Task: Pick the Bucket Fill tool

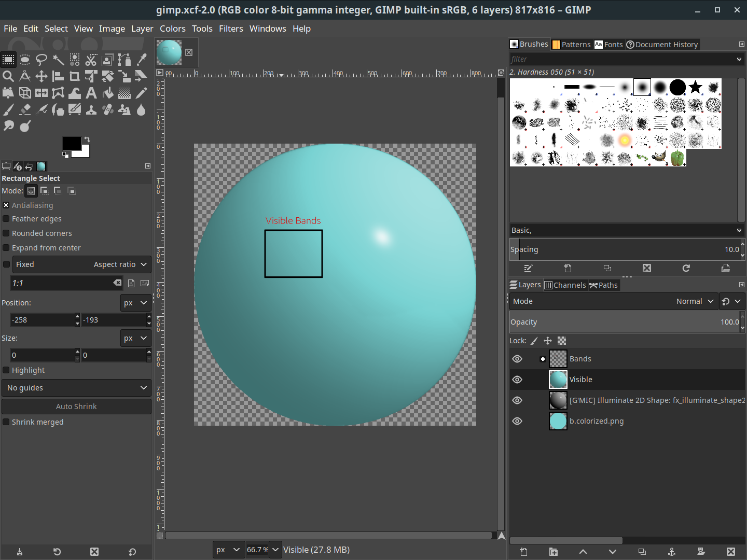Action: point(108,93)
